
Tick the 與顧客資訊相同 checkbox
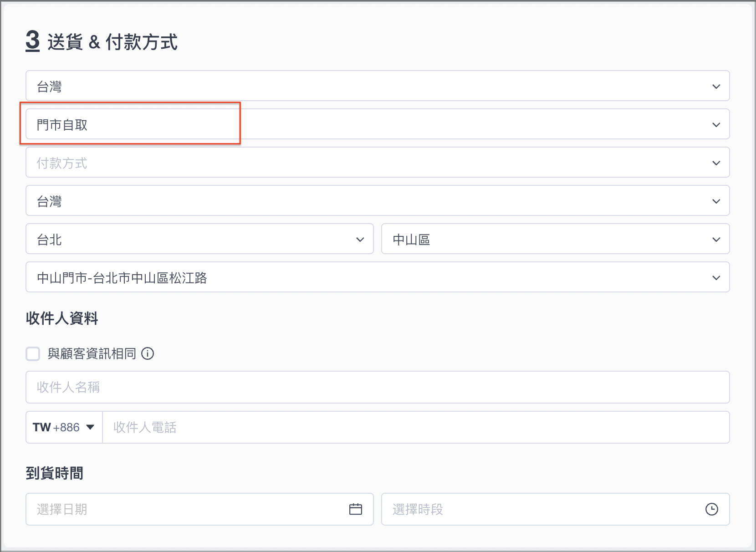click(x=33, y=354)
